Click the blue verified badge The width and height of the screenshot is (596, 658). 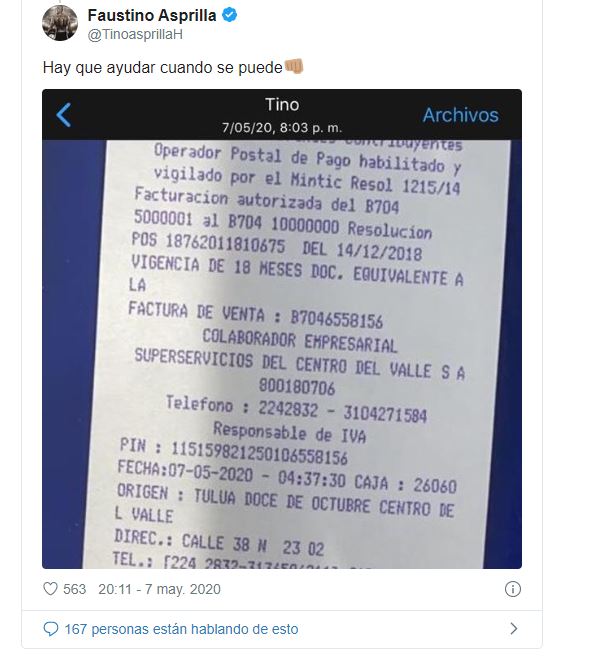230,15
